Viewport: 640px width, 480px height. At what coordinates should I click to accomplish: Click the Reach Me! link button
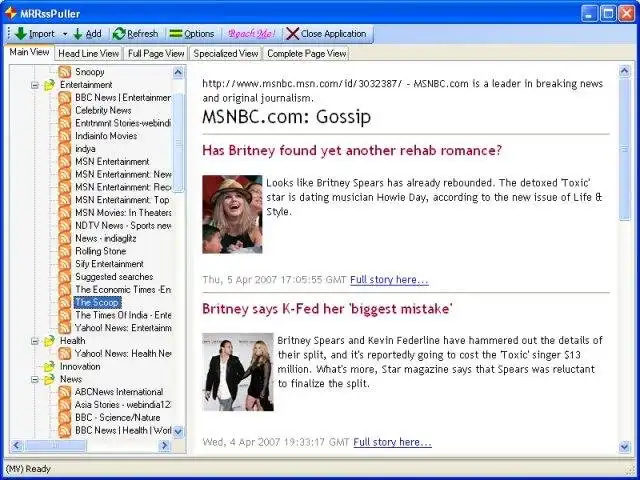coord(251,33)
